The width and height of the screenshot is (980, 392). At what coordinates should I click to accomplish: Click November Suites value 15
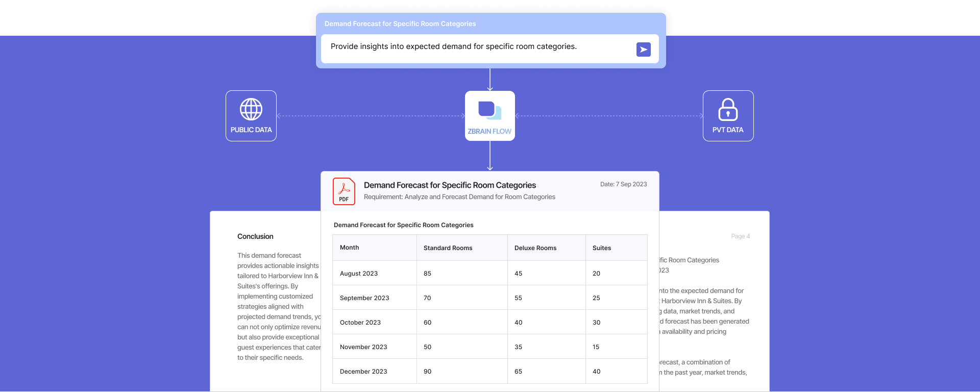(x=596, y=347)
